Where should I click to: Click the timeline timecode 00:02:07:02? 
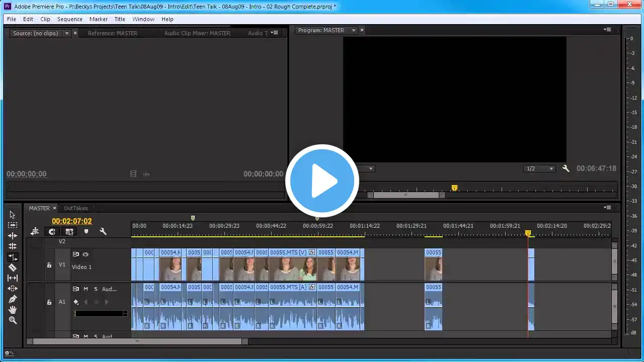click(72, 221)
